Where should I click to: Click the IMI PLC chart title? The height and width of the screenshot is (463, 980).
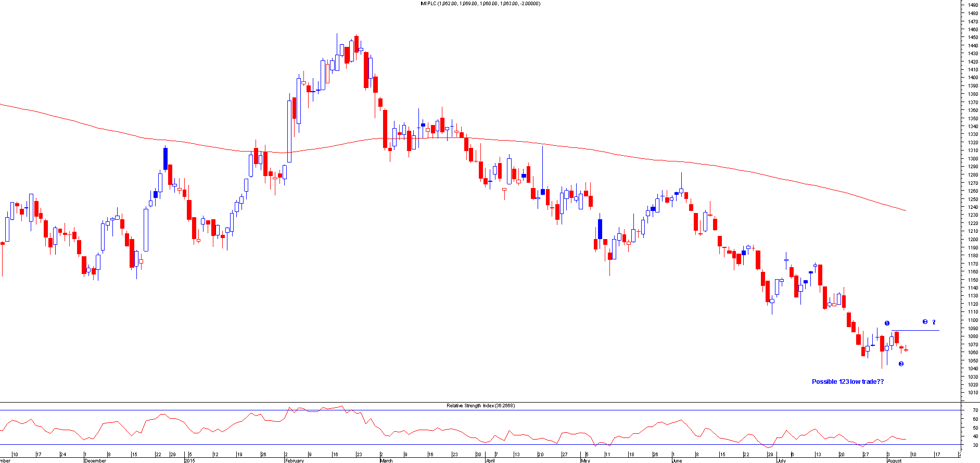480,4
